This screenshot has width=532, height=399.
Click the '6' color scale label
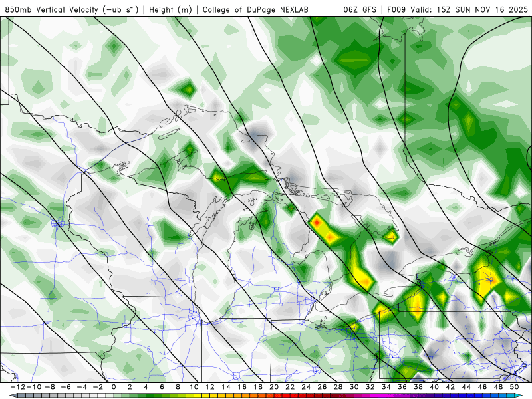(x=162, y=387)
